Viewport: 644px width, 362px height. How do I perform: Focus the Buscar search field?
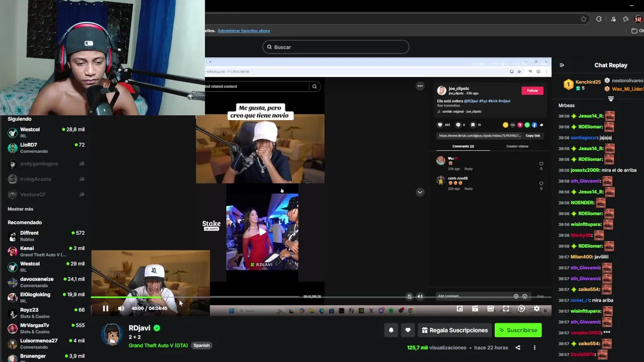[336, 47]
